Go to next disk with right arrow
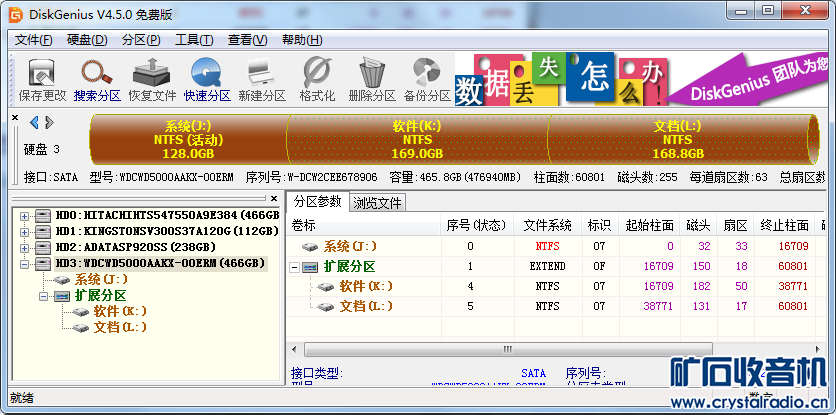 (49, 123)
